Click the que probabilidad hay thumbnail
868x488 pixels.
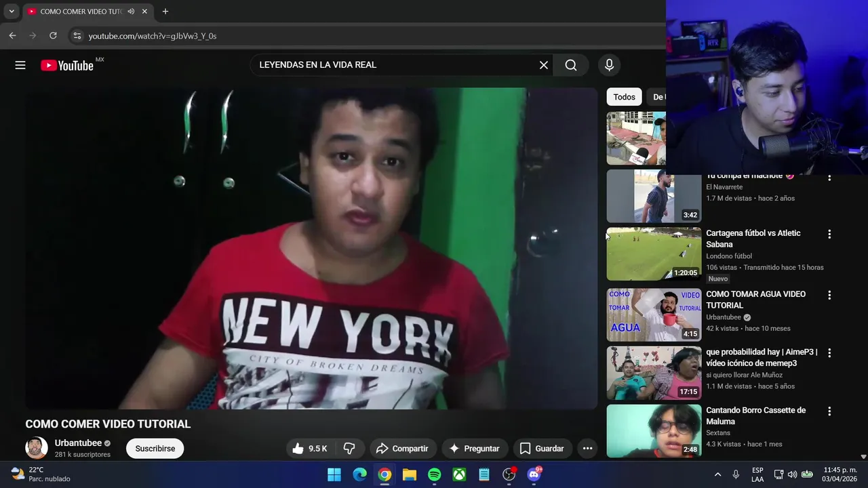(654, 373)
